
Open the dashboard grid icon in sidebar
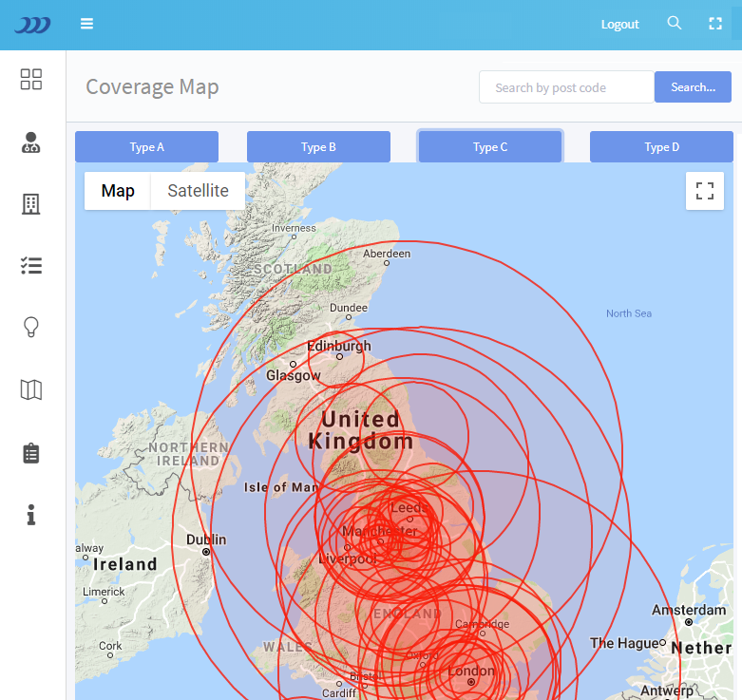[31, 79]
